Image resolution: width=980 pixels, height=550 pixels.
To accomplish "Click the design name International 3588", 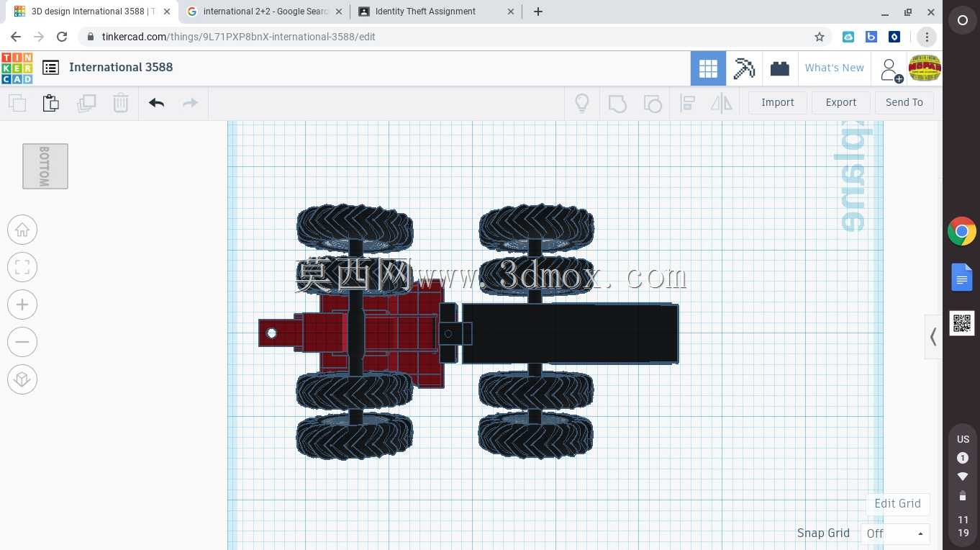I will pyautogui.click(x=121, y=68).
